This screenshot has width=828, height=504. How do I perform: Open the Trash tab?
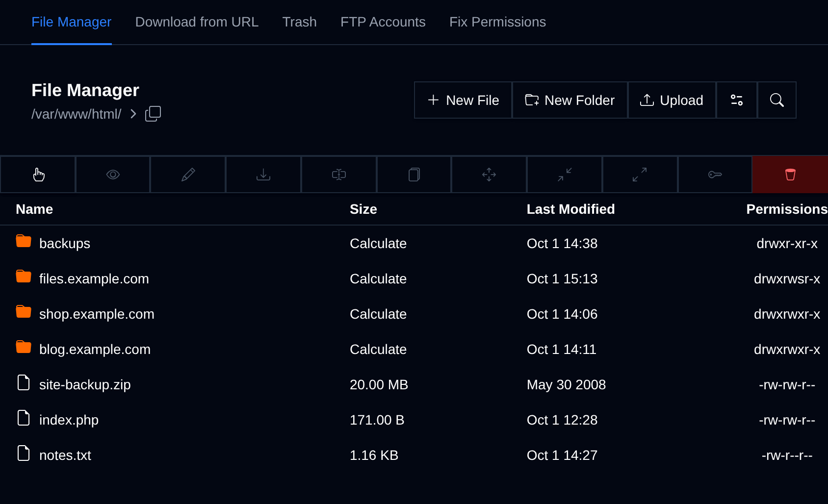[300, 22]
